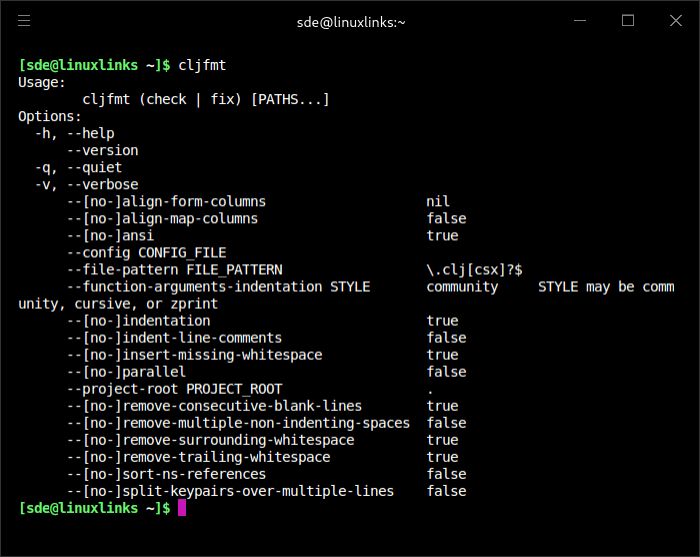Click the --file-pattern FILE_PATTERN option
This screenshot has width=700, height=557.
pos(174,269)
